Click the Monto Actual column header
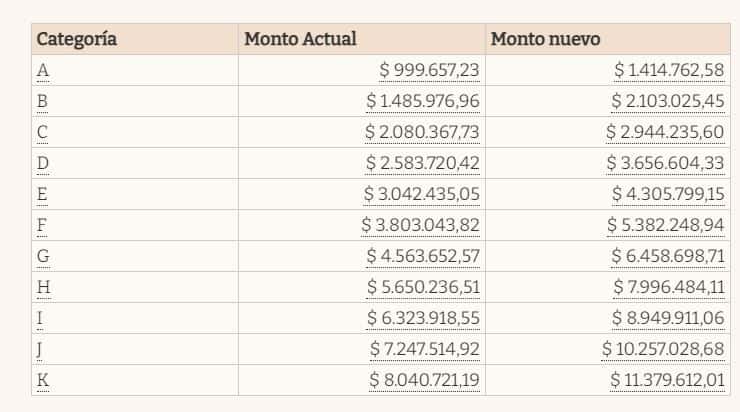Viewport: 740px width, 412px height. 301,39
